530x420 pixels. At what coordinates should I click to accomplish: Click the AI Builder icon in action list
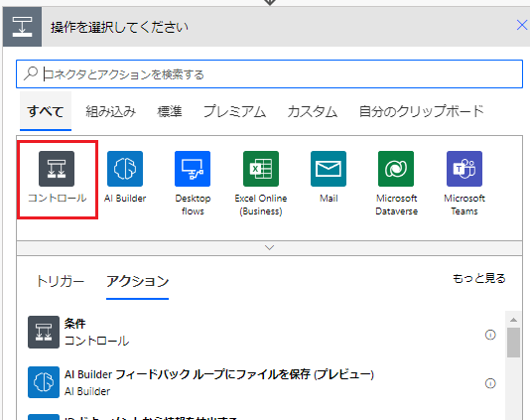44,382
